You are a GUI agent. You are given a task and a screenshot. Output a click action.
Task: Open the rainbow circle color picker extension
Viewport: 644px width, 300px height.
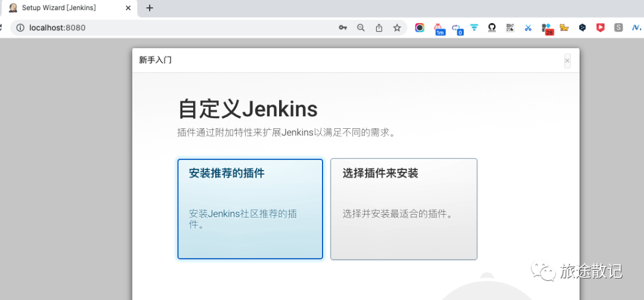[419, 27]
